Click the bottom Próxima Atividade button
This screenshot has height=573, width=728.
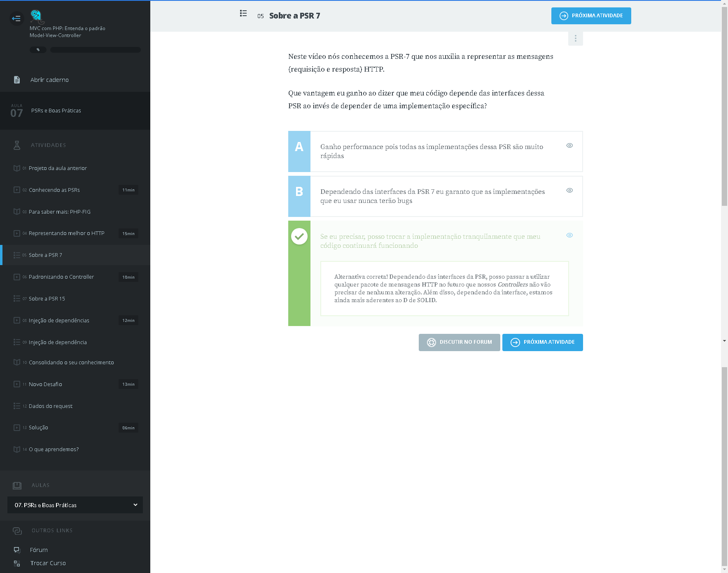pos(542,342)
